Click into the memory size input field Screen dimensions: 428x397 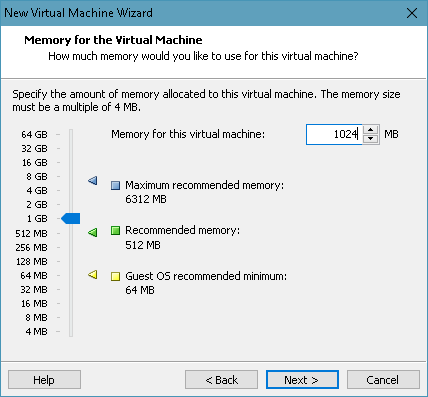(334, 134)
